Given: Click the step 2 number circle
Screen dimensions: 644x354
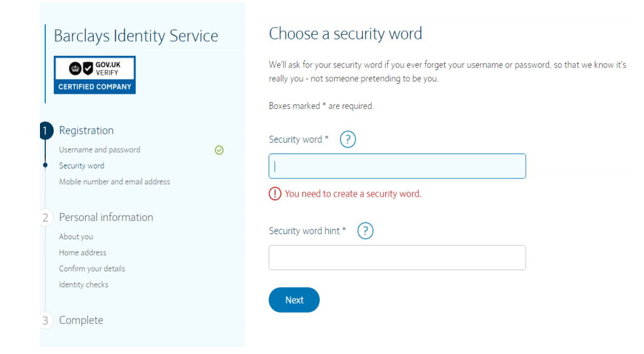Looking at the screenshot, I should [46, 218].
